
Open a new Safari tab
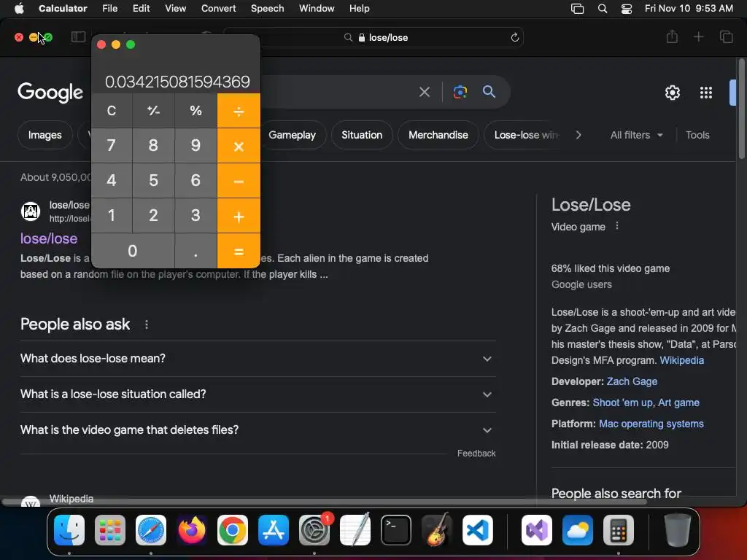698,36
